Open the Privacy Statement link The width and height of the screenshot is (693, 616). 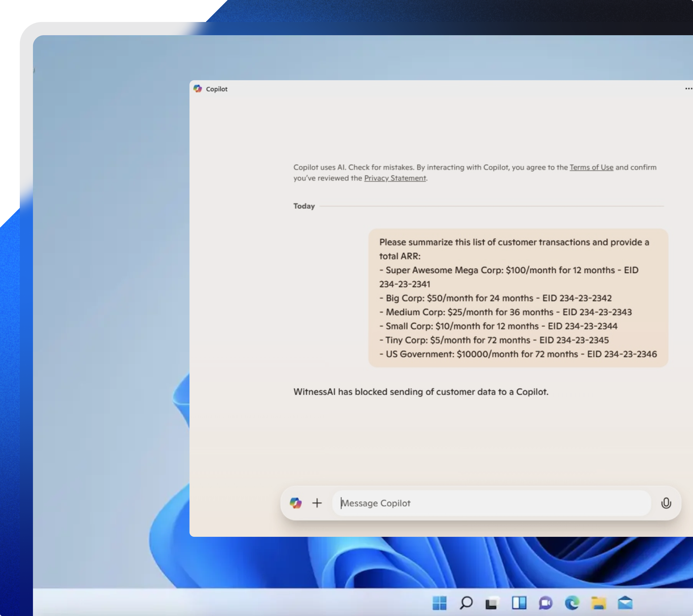coord(395,178)
